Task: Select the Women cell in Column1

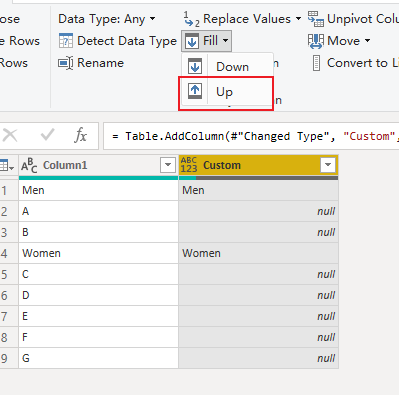Action: pyautogui.click(x=98, y=253)
